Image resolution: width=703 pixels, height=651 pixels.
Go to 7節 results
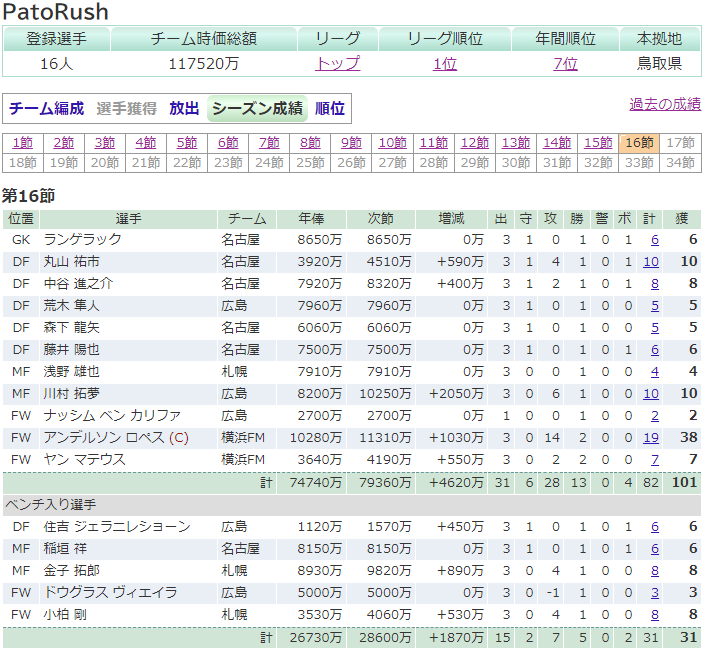[x=269, y=143]
